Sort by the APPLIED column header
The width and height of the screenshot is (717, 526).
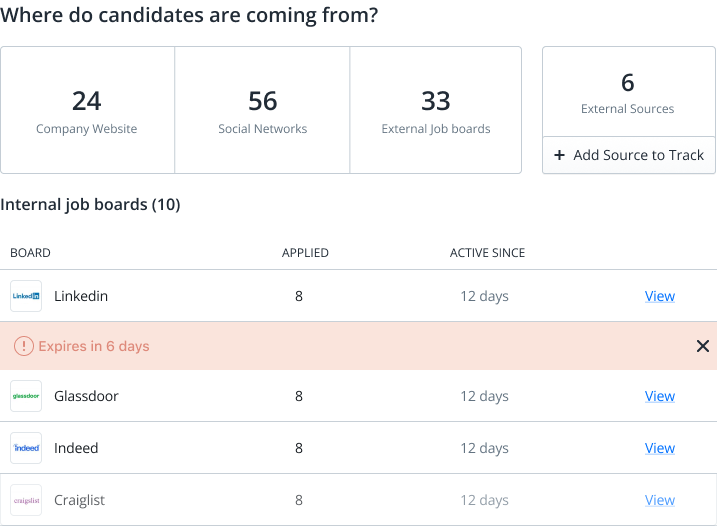[x=305, y=253]
